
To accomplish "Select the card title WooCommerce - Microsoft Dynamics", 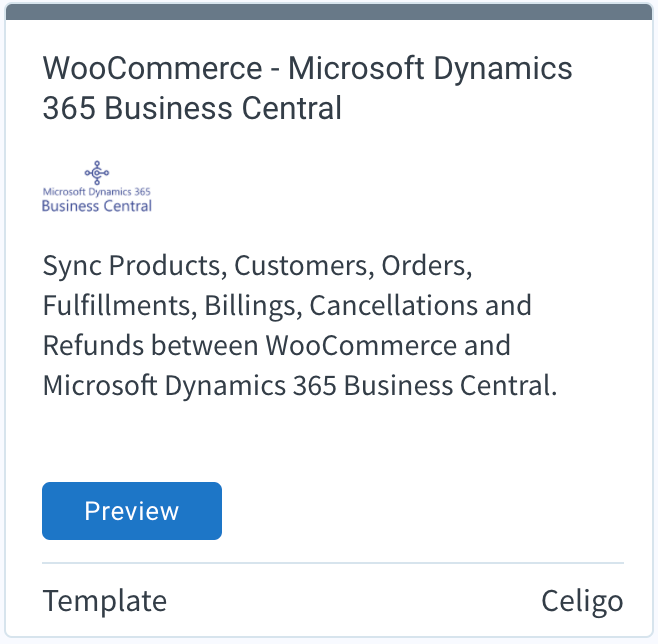I will pyautogui.click(x=307, y=68).
